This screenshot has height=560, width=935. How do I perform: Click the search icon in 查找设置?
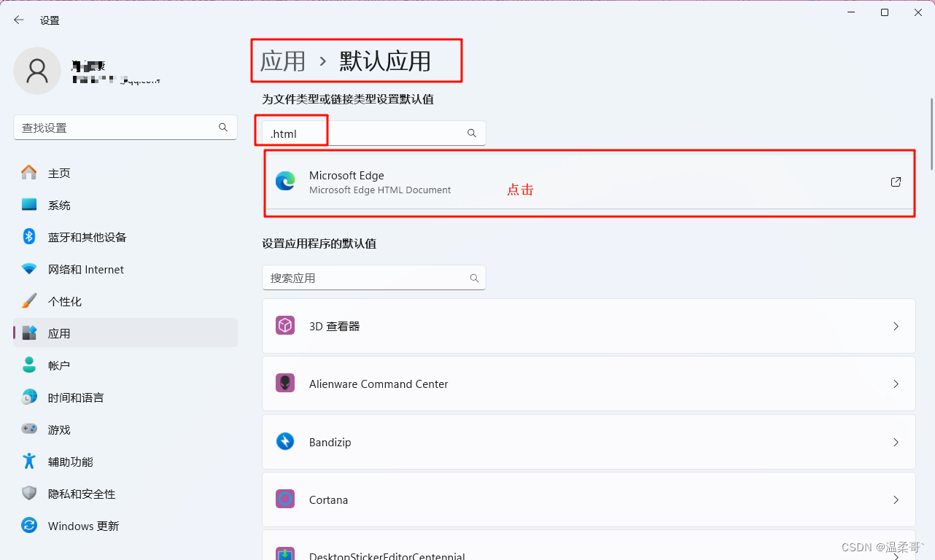tap(223, 127)
